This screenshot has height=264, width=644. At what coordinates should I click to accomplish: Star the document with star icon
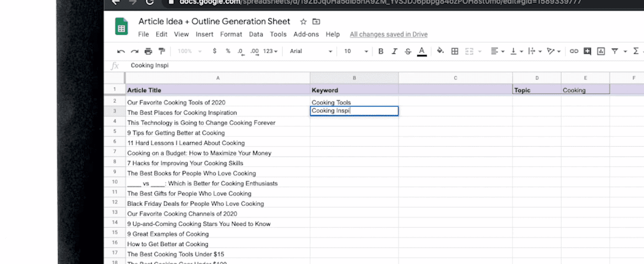pos(303,22)
